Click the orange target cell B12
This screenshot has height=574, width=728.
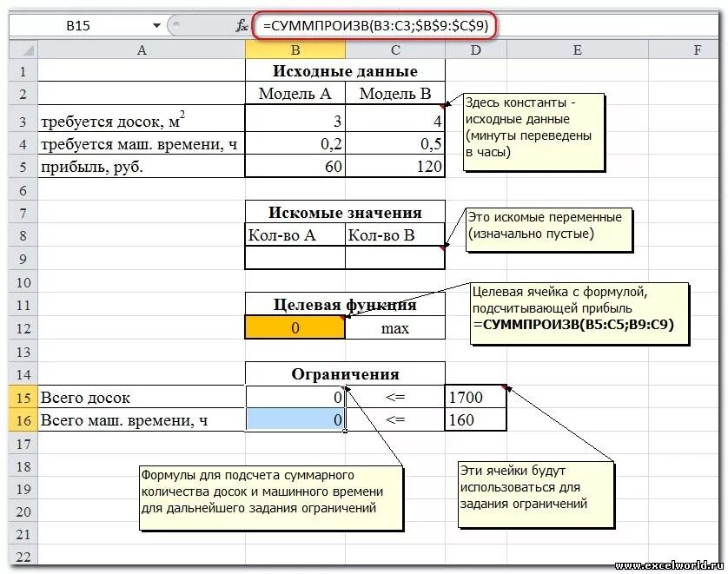tap(295, 328)
